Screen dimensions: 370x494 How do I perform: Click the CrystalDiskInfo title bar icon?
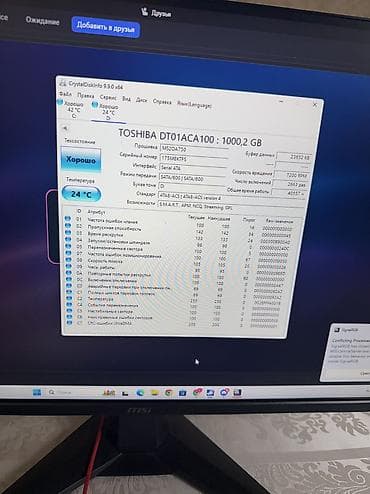click(63, 83)
